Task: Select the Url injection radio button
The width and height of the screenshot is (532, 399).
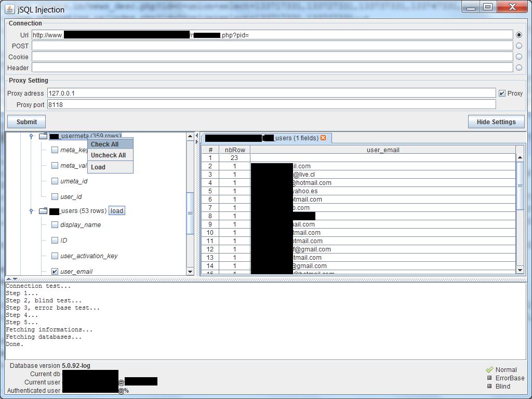Action: 518,34
